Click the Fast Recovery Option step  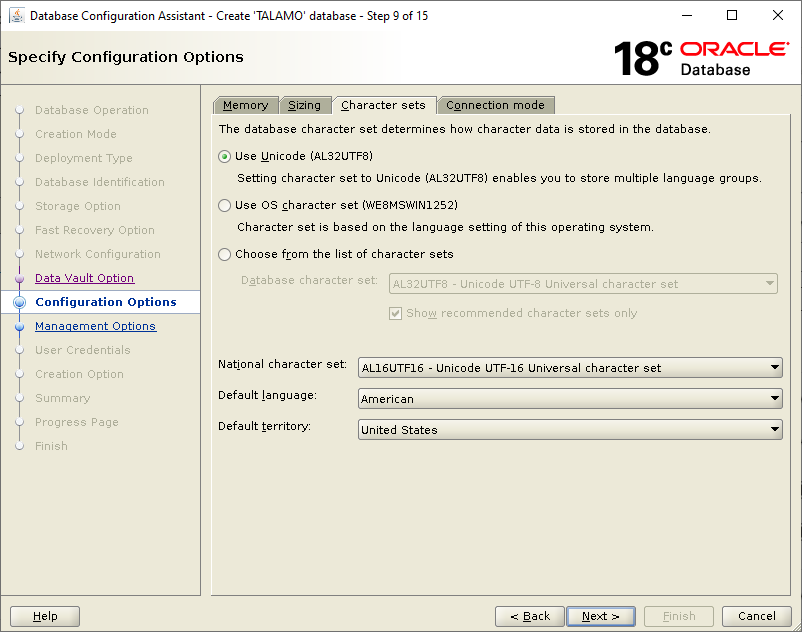pos(95,230)
